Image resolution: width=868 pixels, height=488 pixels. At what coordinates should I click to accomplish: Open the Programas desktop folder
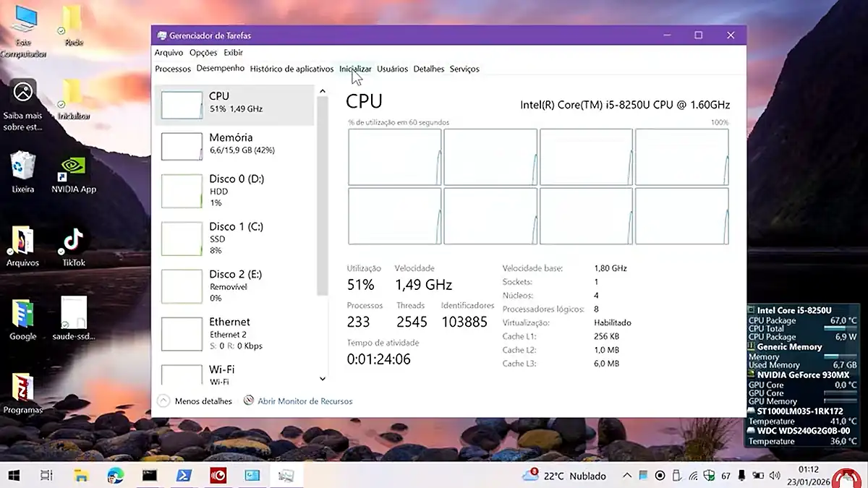coord(22,393)
